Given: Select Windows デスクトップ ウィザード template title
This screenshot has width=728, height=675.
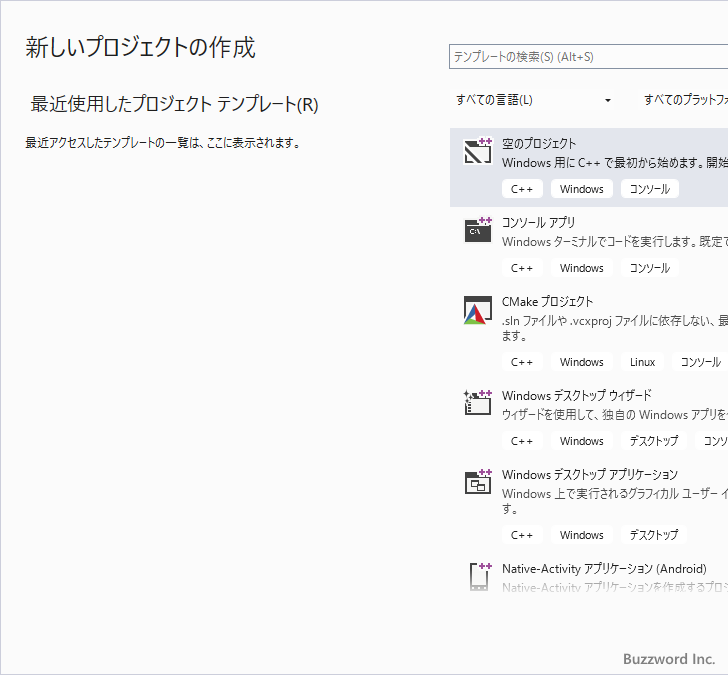Looking at the screenshot, I should coord(577,395).
